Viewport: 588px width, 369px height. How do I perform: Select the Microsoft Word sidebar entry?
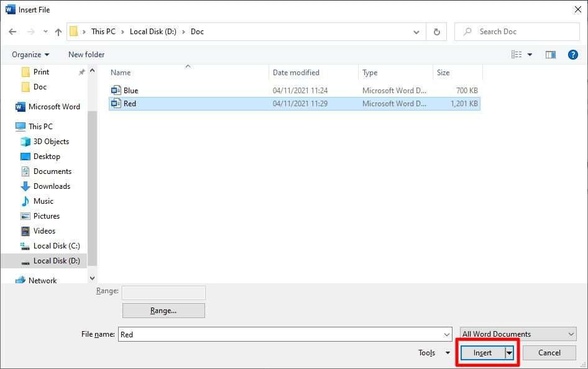coord(53,106)
